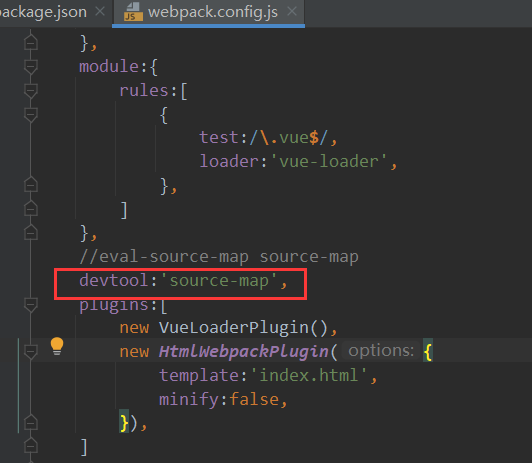The image size is (532, 463).
Task: Click the loader property key
Action: (x=229, y=161)
